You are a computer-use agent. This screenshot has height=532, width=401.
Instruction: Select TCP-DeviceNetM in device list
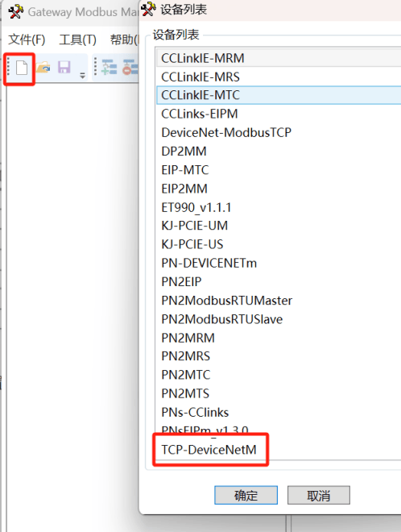pos(279,450)
